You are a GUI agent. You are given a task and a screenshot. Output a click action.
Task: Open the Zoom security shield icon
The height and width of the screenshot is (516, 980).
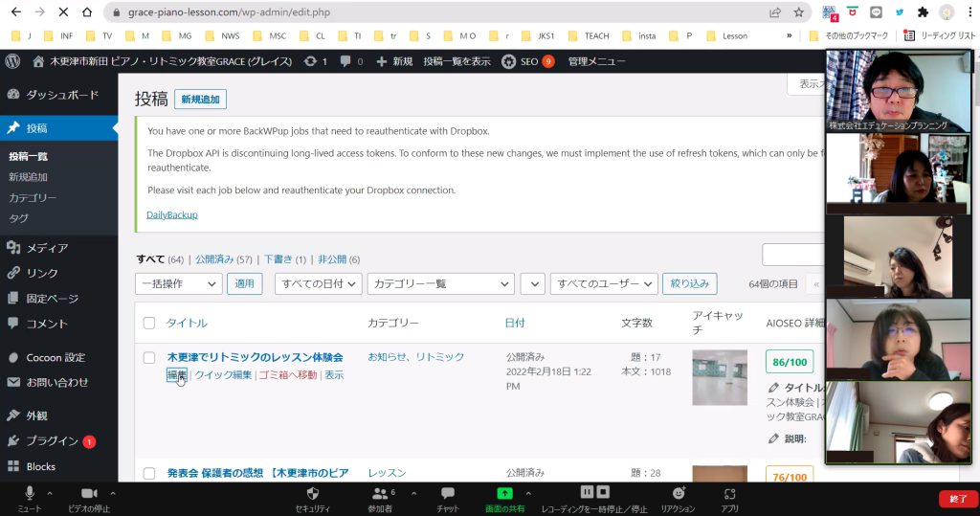pyautogui.click(x=313, y=492)
